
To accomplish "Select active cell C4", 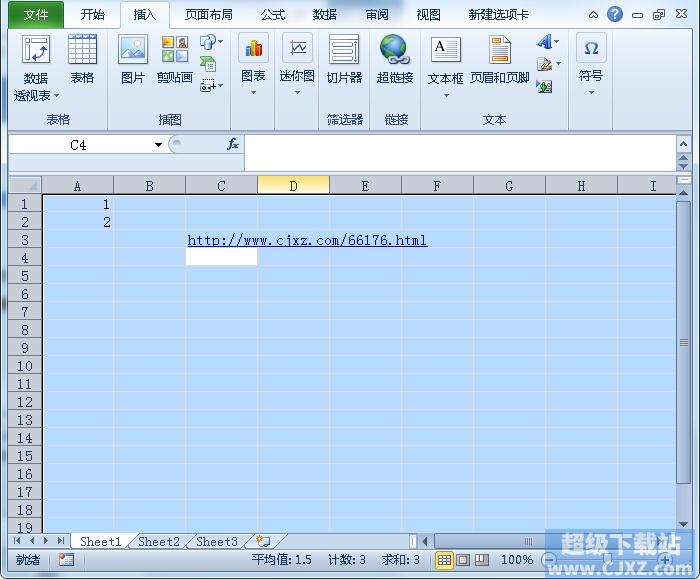I will coord(221,257).
